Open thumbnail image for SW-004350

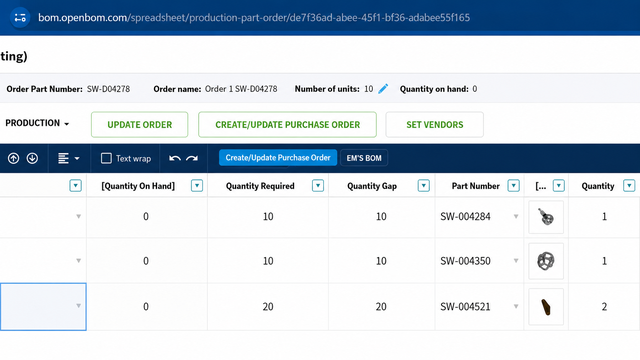(546, 261)
